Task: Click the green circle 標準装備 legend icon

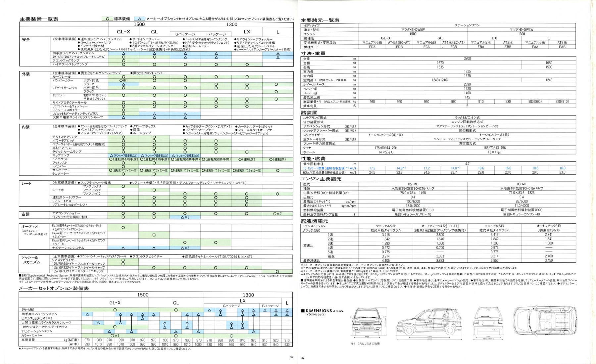Action: point(107,19)
